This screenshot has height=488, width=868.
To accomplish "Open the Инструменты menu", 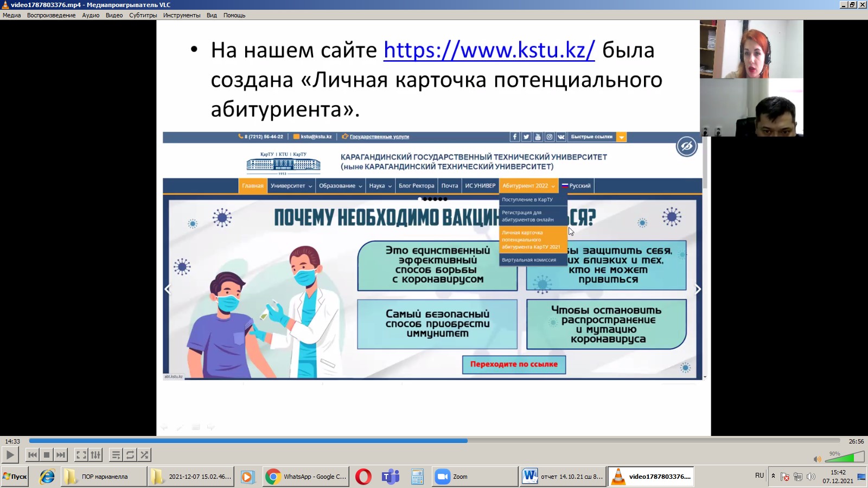I will point(182,15).
